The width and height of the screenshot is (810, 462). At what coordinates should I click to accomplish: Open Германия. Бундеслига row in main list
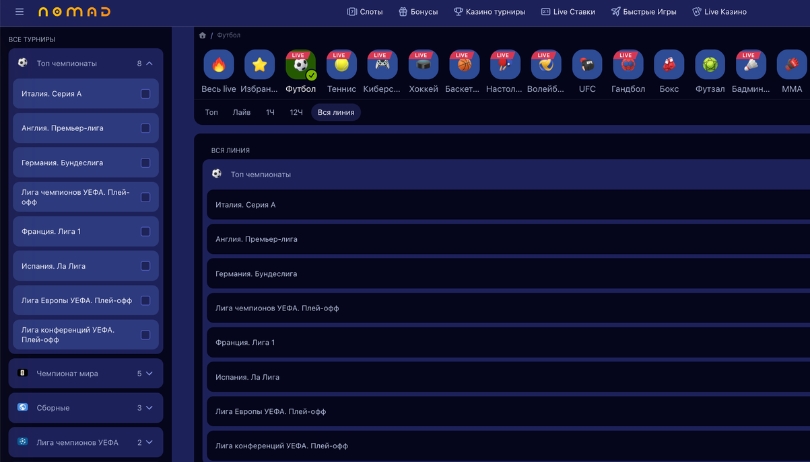[508, 273]
